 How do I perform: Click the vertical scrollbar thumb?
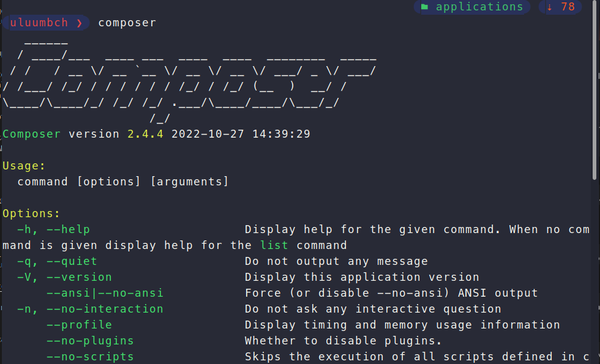[x=594, y=90]
